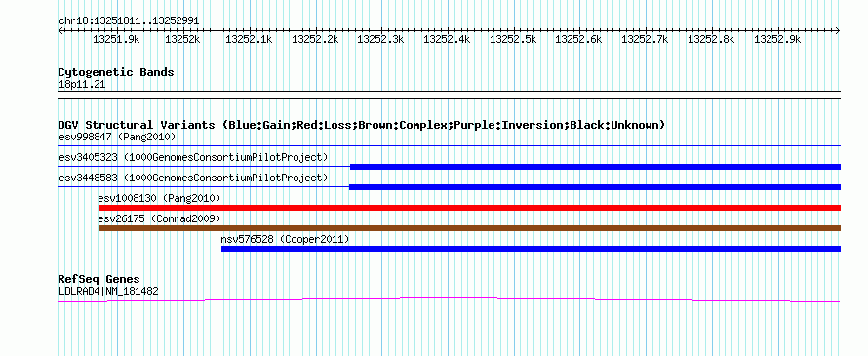The height and width of the screenshot is (356, 868).
Task: Click the 13252.6k ruler tick label
Action: click(578, 39)
